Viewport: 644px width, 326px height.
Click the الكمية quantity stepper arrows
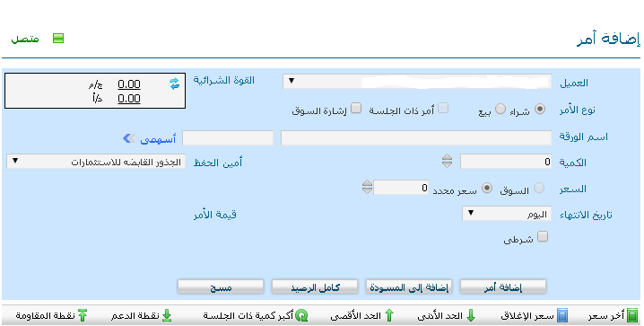[x=447, y=161]
